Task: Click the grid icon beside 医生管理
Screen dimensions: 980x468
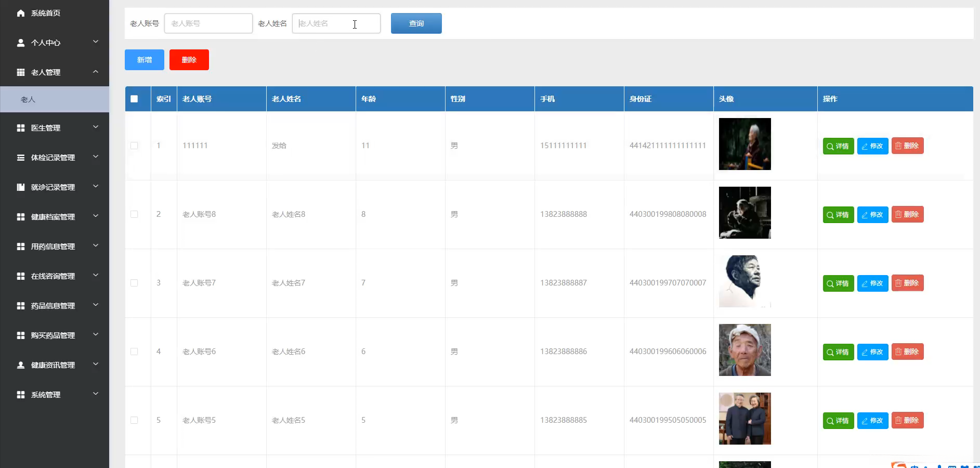Action: tap(21, 128)
